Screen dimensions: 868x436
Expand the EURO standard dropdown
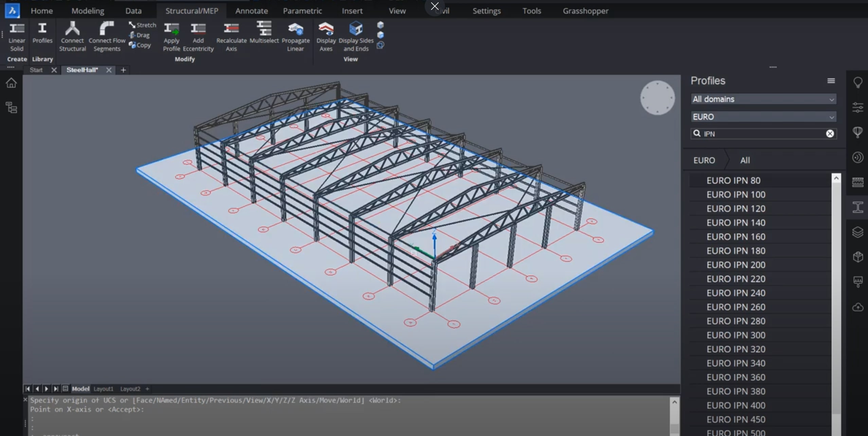[763, 117]
